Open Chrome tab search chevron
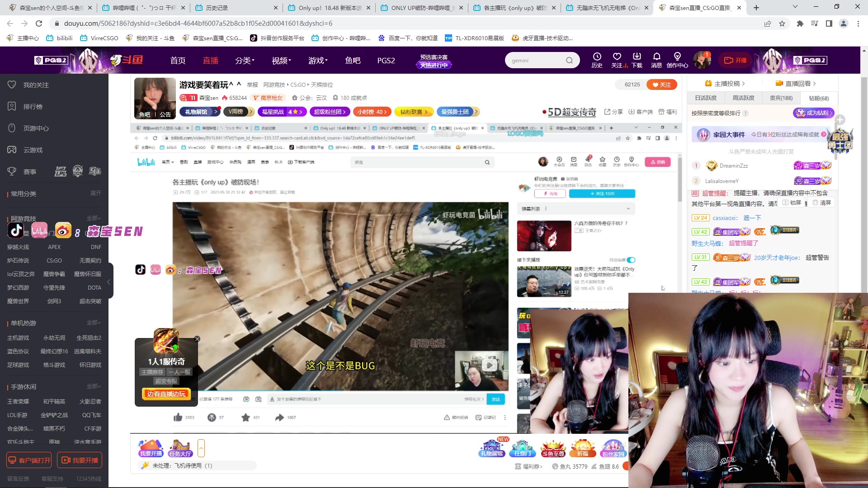868x488 pixels. pyautogui.click(x=795, y=7)
